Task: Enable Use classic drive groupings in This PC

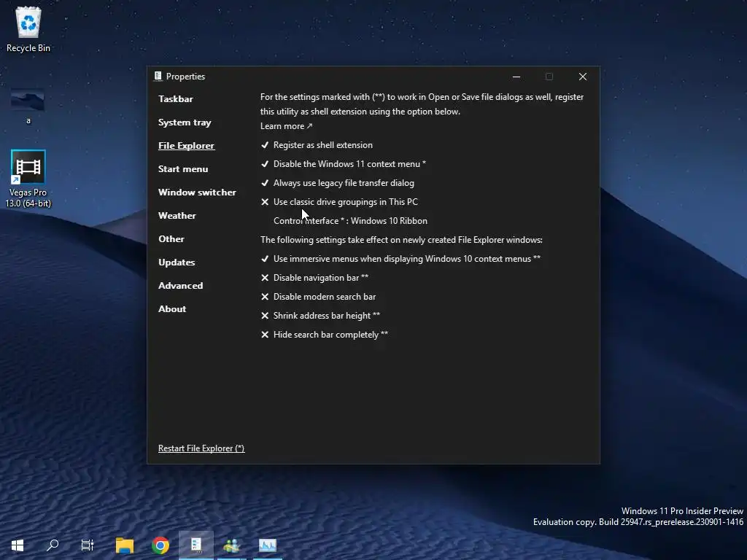Action: pyautogui.click(x=339, y=202)
